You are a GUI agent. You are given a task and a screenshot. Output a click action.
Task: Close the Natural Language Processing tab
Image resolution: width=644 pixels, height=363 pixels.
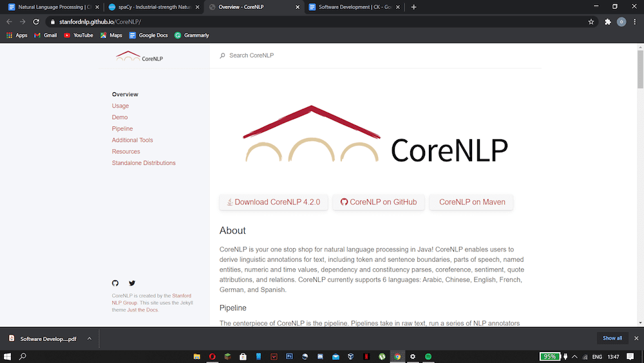click(97, 7)
